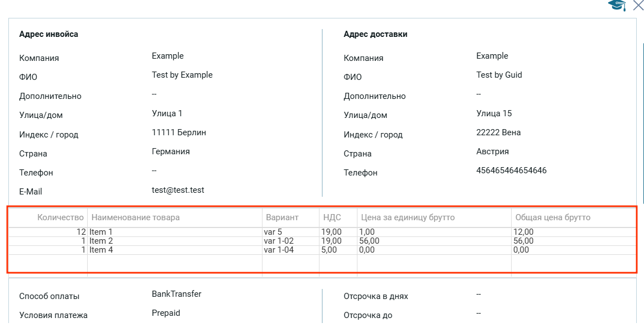Click the Вариант column header
Image resolution: width=644 pixels, height=332 pixels.
[282, 217]
